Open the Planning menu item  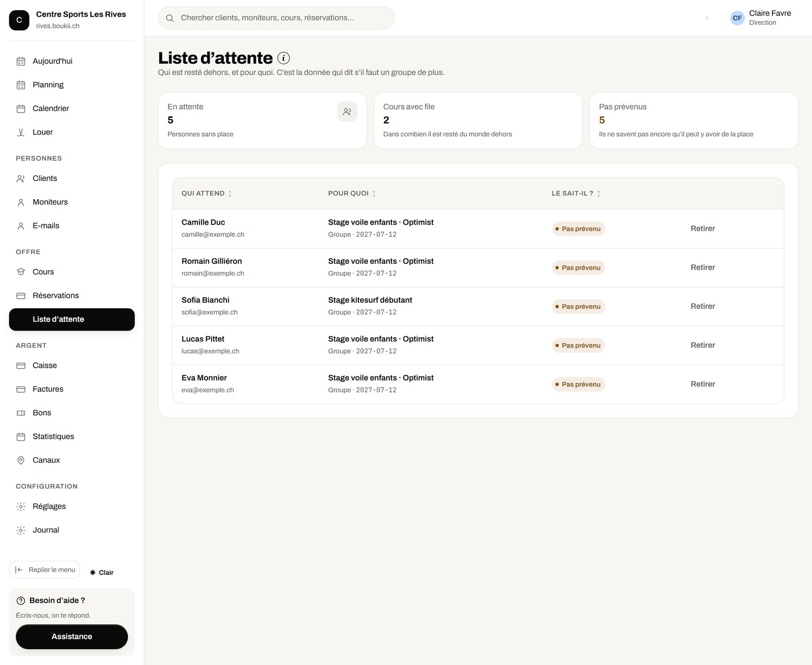coord(72,85)
